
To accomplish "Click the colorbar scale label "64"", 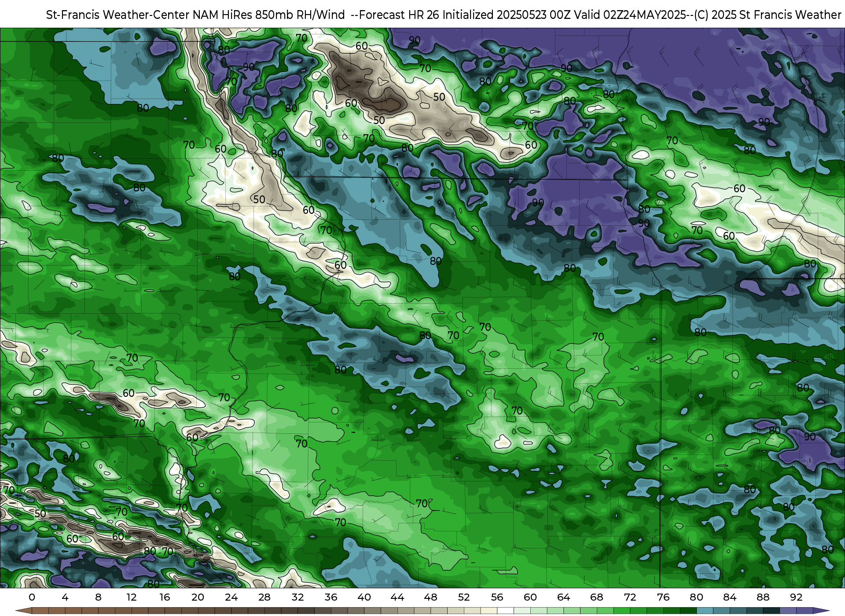I will pyautogui.click(x=563, y=597).
